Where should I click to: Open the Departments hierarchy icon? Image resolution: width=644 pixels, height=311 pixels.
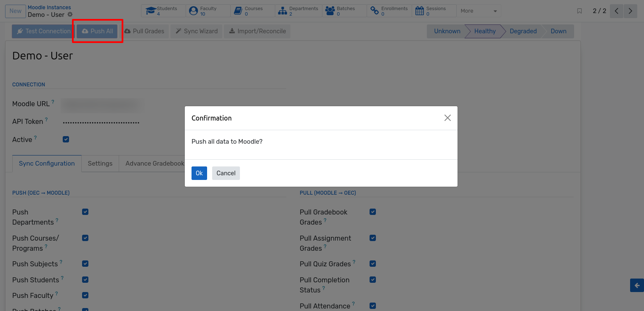pyautogui.click(x=282, y=11)
